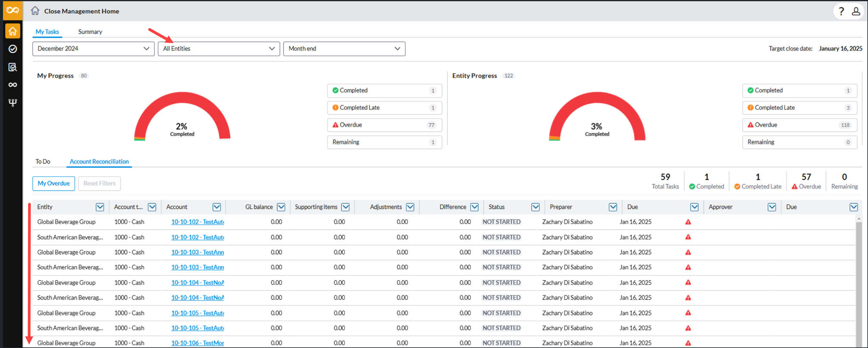Open the Approver column filter
The image size is (868, 348).
click(772, 207)
